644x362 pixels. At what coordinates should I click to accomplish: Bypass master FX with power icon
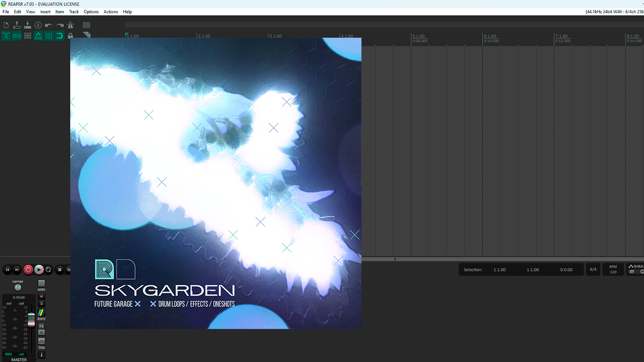pos(41,332)
